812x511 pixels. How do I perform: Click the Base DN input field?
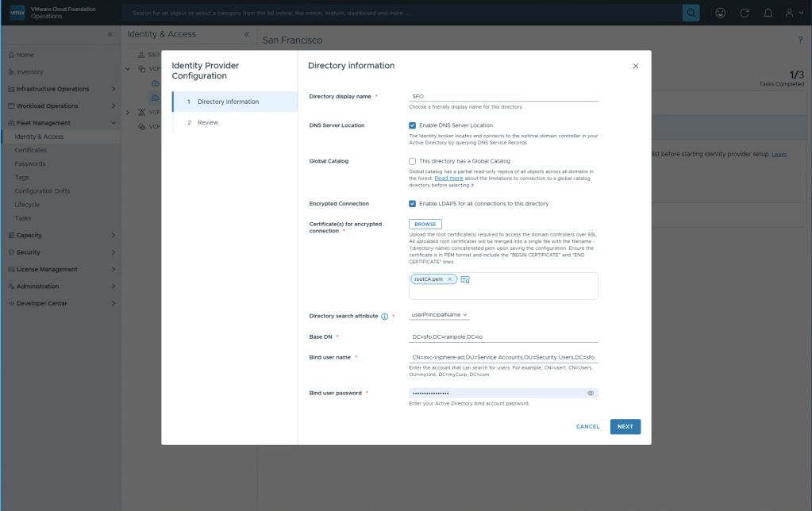(503, 337)
